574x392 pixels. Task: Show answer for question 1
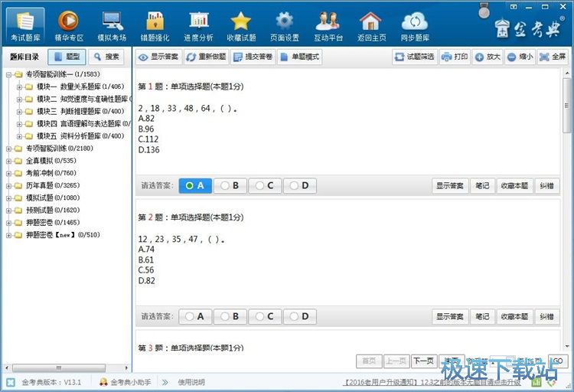pos(450,186)
